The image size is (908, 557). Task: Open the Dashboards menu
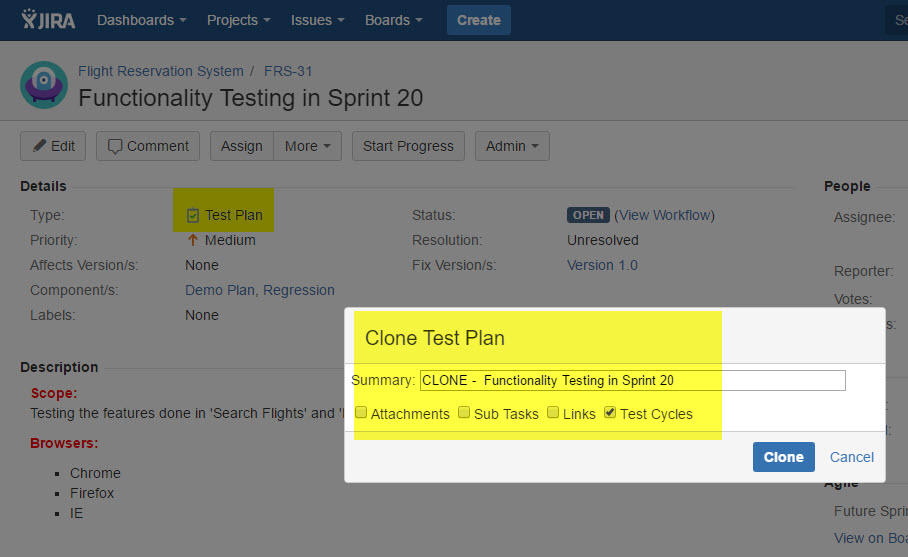click(141, 20)
